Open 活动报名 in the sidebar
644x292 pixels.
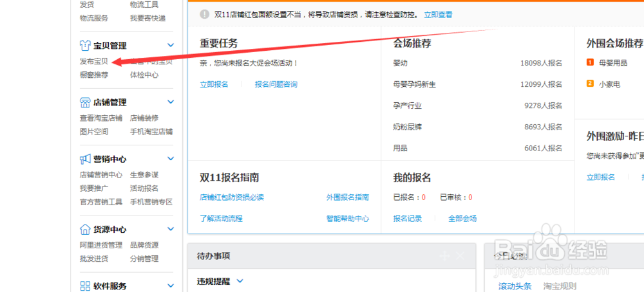[144, 188]
